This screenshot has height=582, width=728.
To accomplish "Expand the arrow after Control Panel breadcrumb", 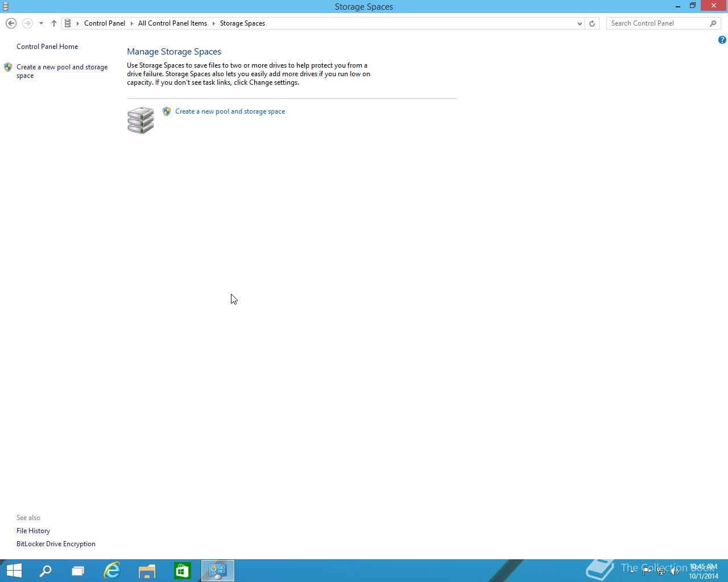I will (x=131, y=23).
